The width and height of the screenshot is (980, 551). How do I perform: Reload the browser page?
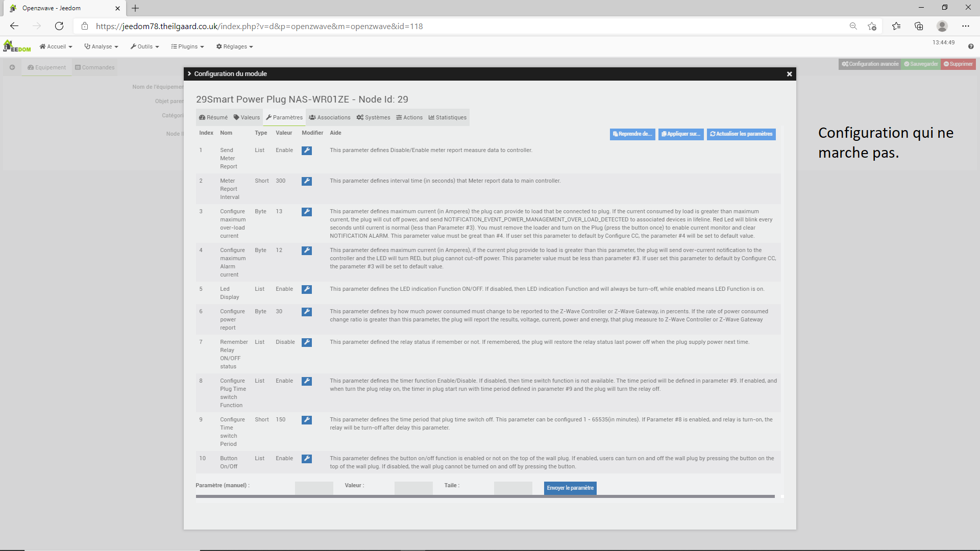coord(59,26)
